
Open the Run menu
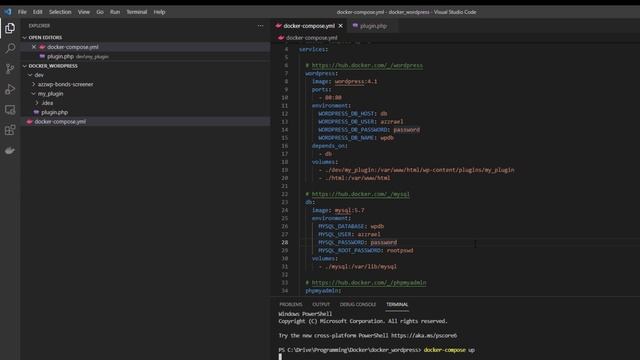click(115, 12)
